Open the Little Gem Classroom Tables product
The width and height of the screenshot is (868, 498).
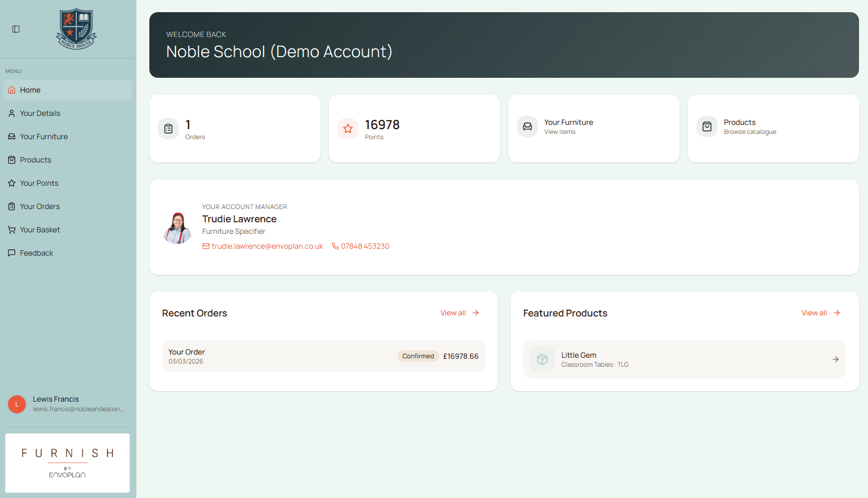[685, 359]
